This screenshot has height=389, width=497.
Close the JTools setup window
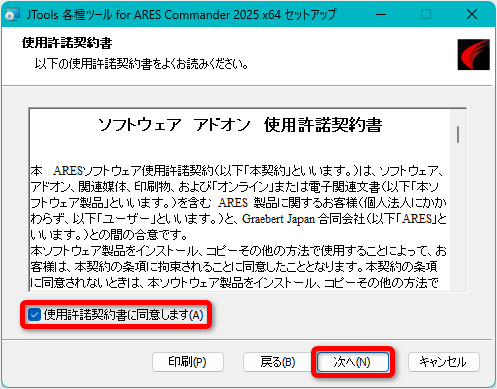(472, 15)
